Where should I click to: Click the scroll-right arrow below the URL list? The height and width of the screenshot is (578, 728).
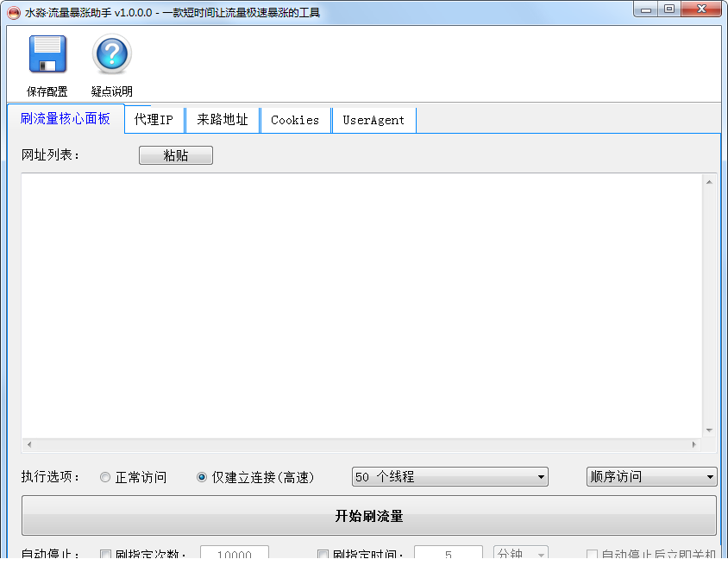pyautogui.click(x=694, y=445)
